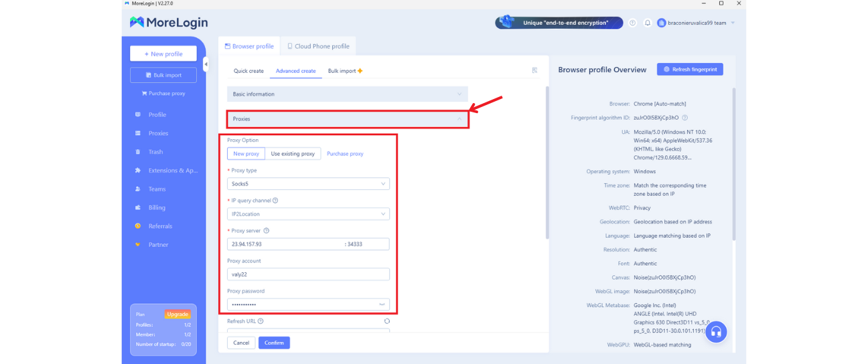Click the Refresh fingerprint button
This screenshot has height=364, width=868.
tap(690, 70)
